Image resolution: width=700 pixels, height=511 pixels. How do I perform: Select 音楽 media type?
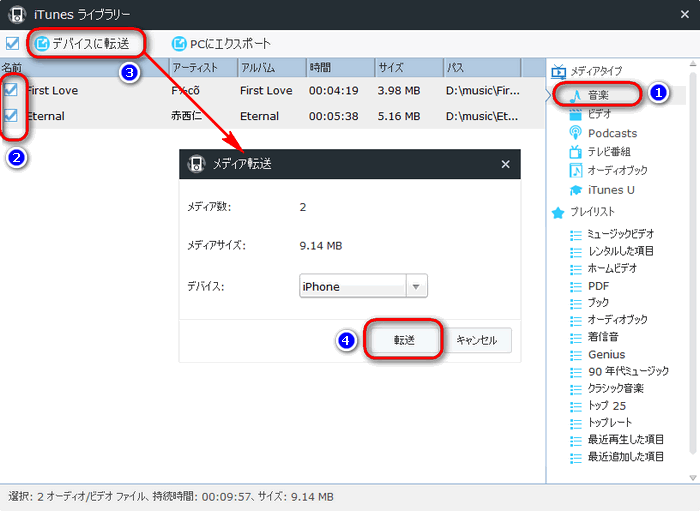tap(598, 95)
